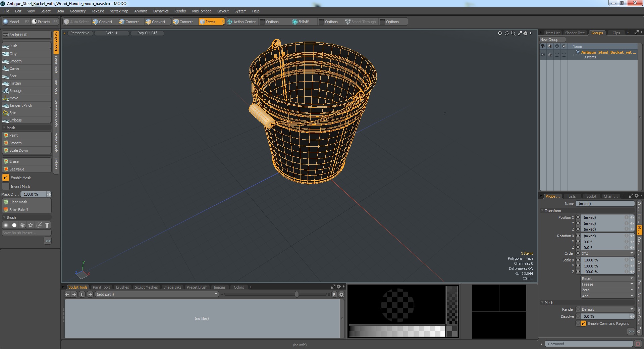Toggle visibility eye of bucket group

(x=543, y=55)
